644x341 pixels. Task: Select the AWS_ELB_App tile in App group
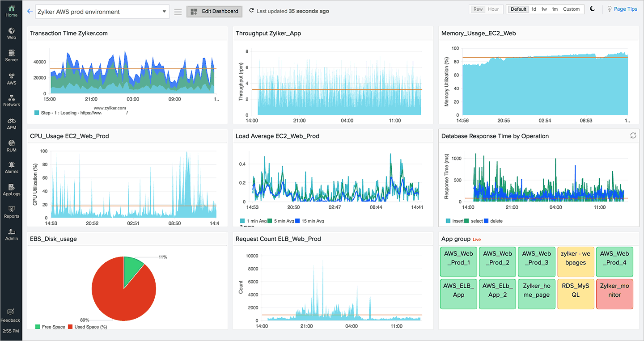(458, 294)
